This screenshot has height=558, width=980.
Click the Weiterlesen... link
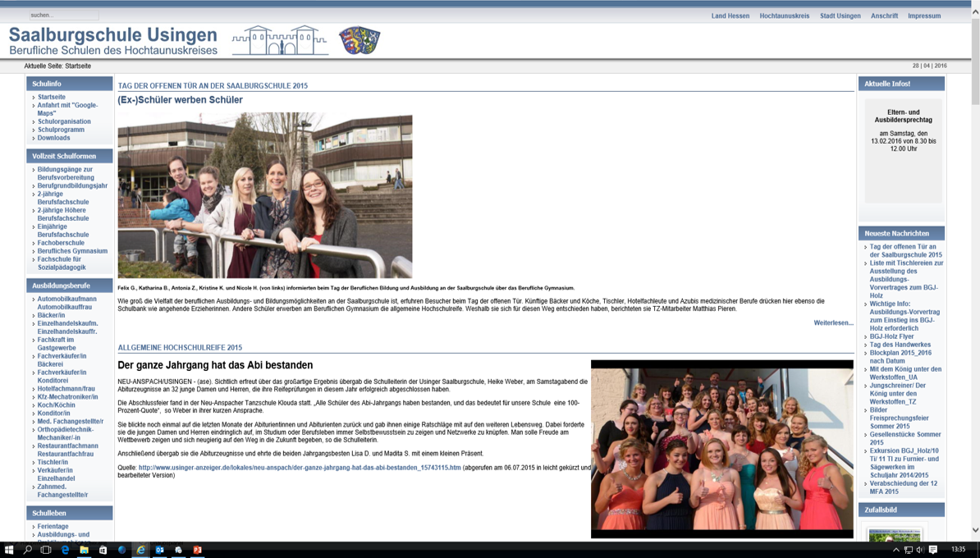pos(833,322)
